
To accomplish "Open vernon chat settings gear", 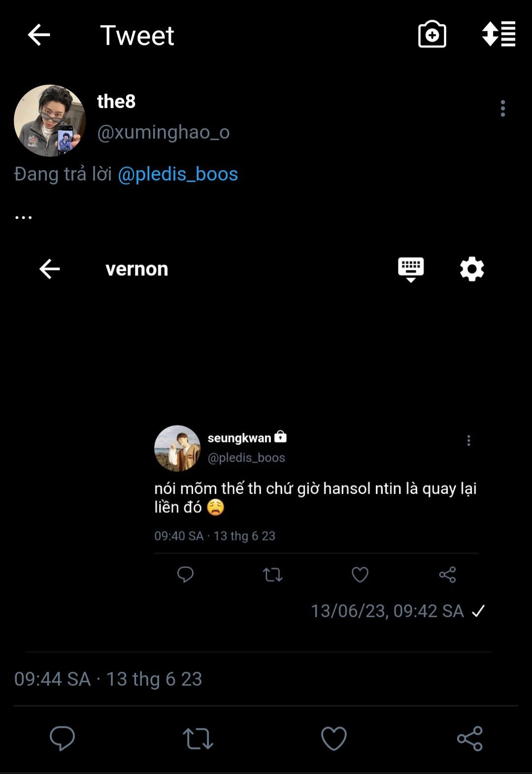I will pyautogui.click(x=471, y=269).
